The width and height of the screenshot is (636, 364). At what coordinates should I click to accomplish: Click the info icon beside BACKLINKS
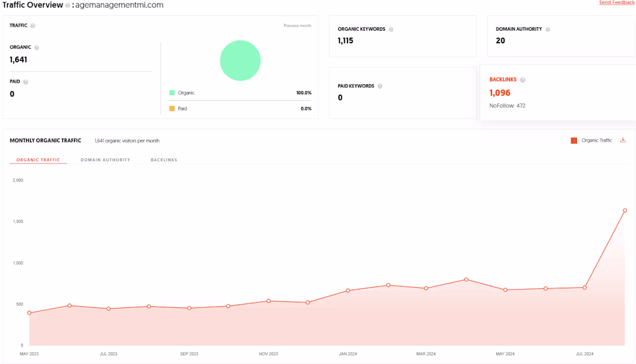click(x=523, y=80)
